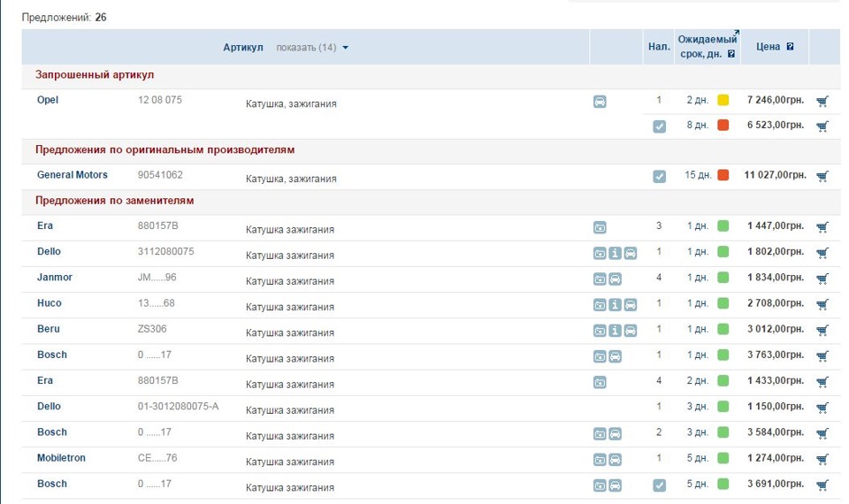The height and width of the screenshot is (504, 849).
Task: Open car applicability icon in Beru row
Action: 631,330
